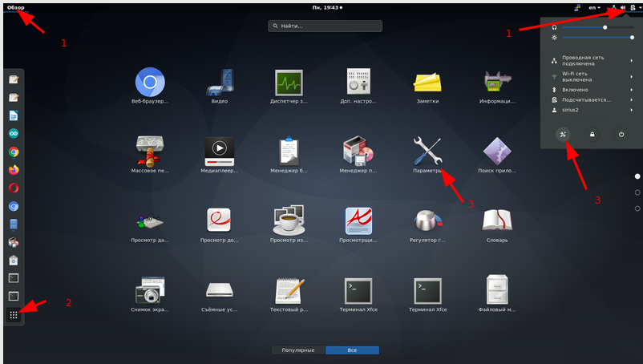Switch to the Популярные tab
Image resolution: width=643 pixels, height=364 pixels.
click(x=298, y=350)
